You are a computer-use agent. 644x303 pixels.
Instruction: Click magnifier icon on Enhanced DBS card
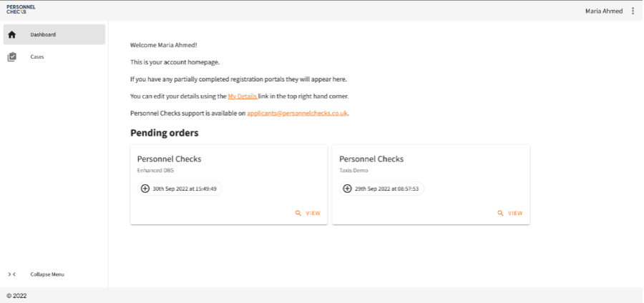298,213
